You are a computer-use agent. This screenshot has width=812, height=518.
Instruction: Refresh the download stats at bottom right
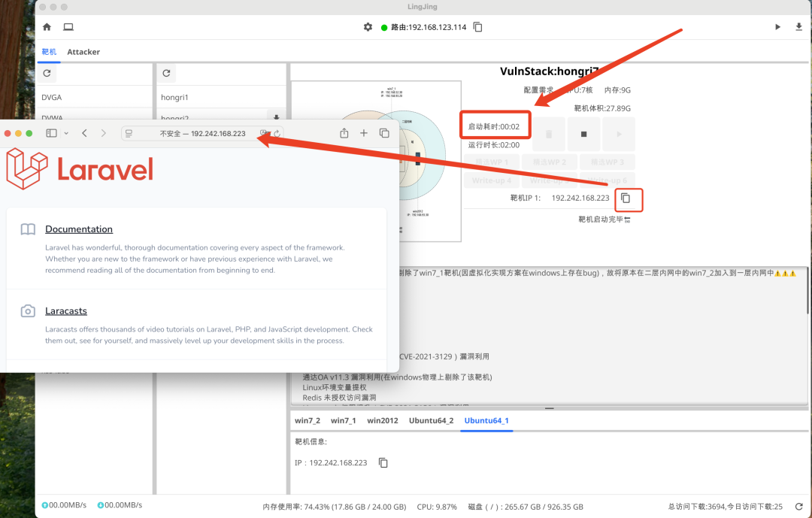[799, 507]
